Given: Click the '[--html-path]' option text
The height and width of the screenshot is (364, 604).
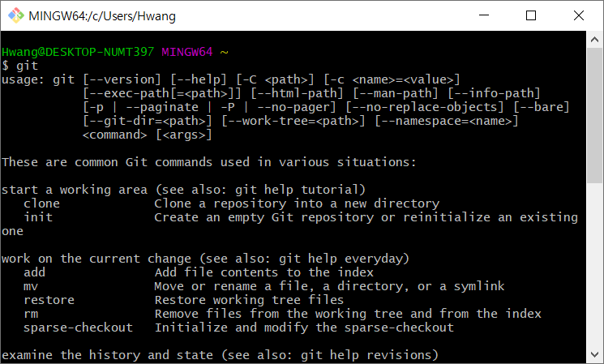Looking at the screenshot, I should pyautogui.click(x=297, y=93).
